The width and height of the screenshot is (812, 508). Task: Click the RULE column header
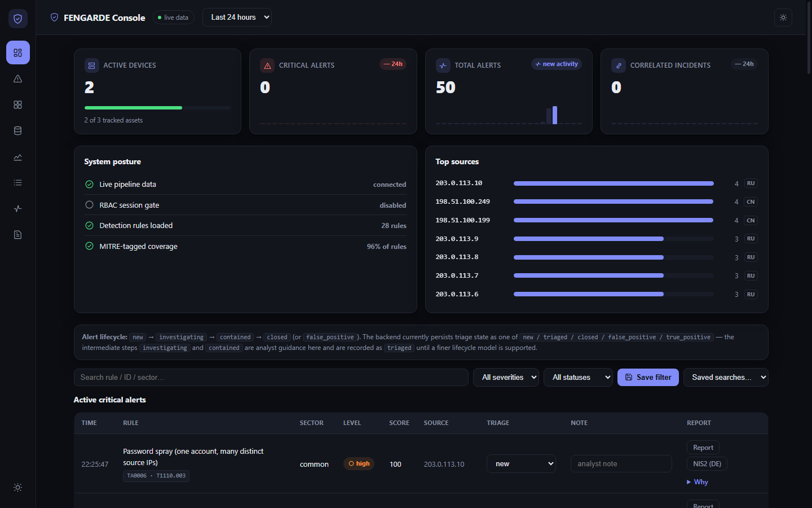(131, 423)
